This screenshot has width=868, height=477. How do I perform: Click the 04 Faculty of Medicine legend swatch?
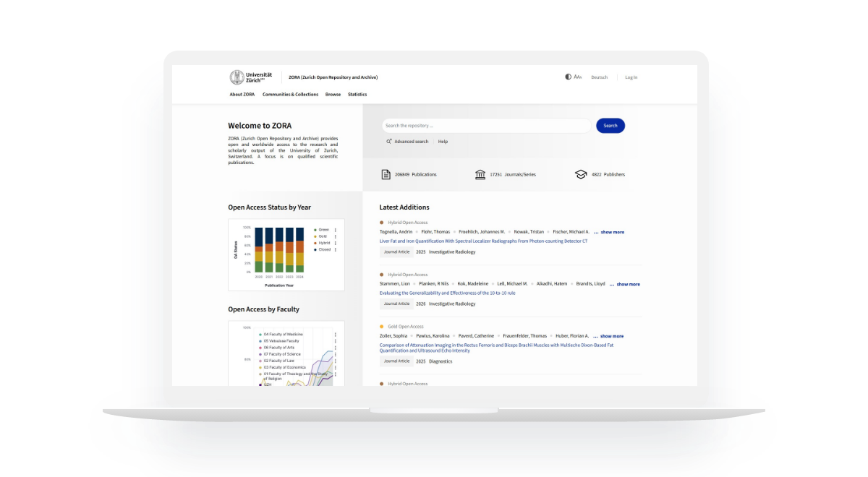click(x=260, y=335)
